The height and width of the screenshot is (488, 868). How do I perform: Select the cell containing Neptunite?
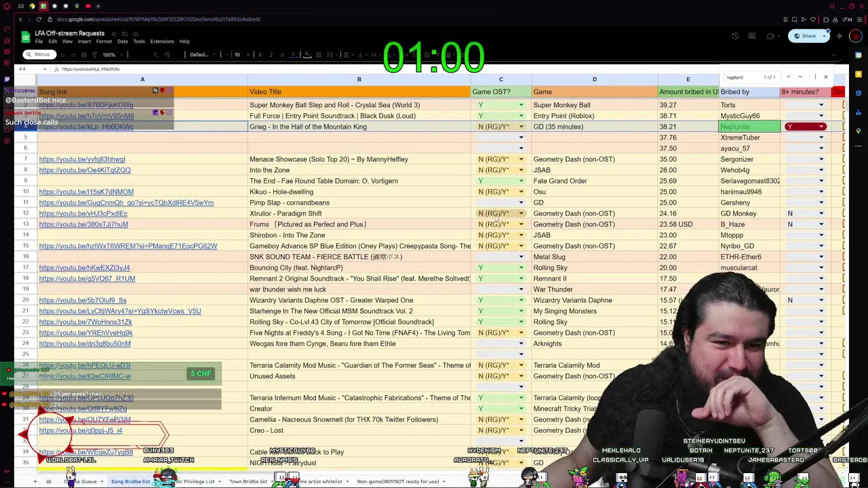[x=749, y=127]
